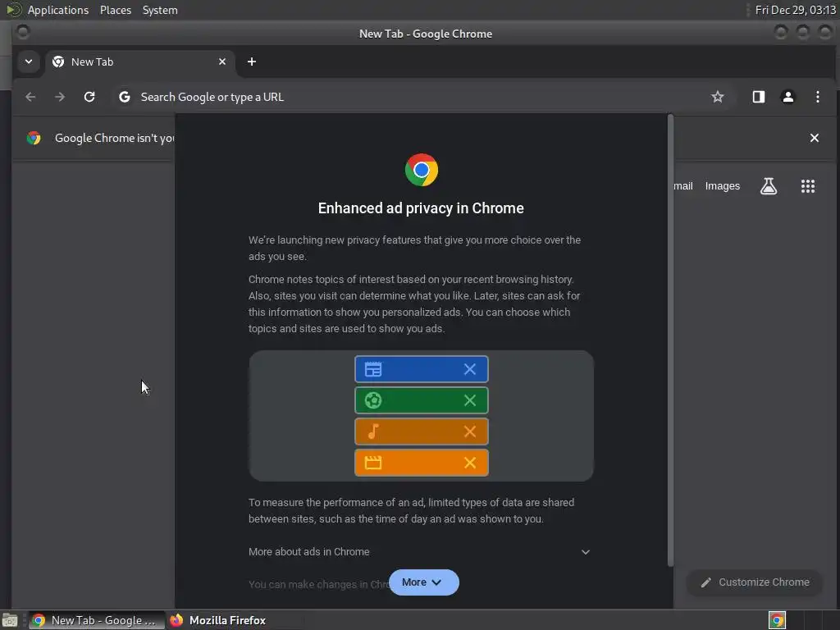840x630 pixels.
Task: Click Chrome logo in the infobar
Action: pyautogui.click(x=34, y=138)
